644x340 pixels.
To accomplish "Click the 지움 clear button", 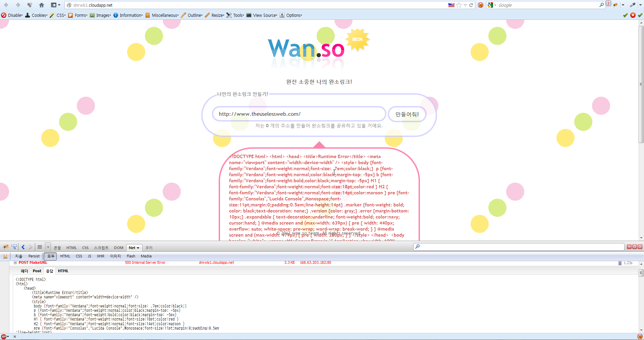I will click(19, 256).
